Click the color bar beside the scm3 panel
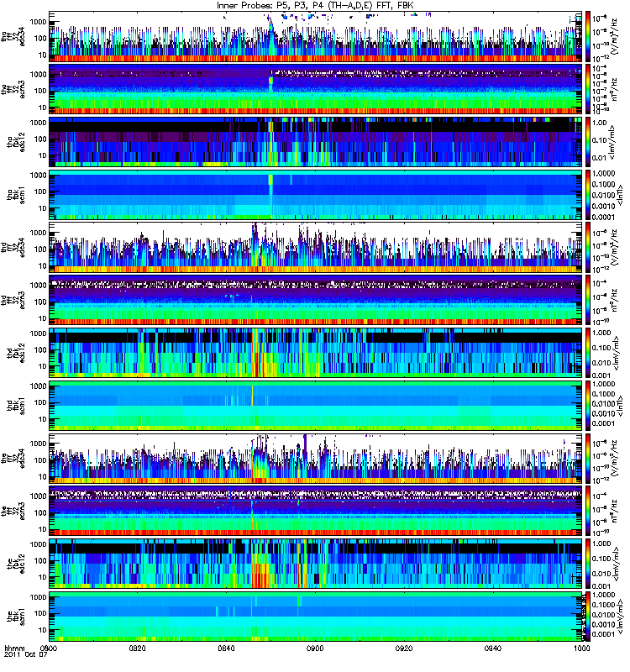The width and height of the screenshot is (630, 672). pos(587,511)
